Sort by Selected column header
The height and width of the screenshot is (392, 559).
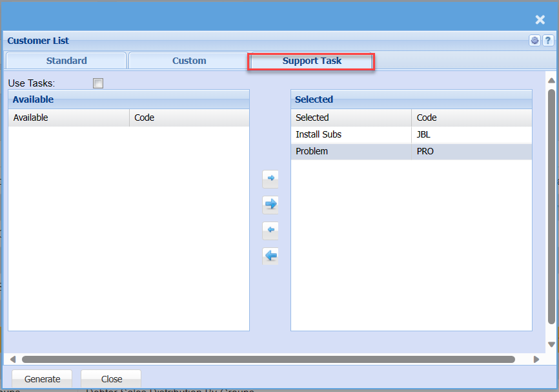coord(351,118)
